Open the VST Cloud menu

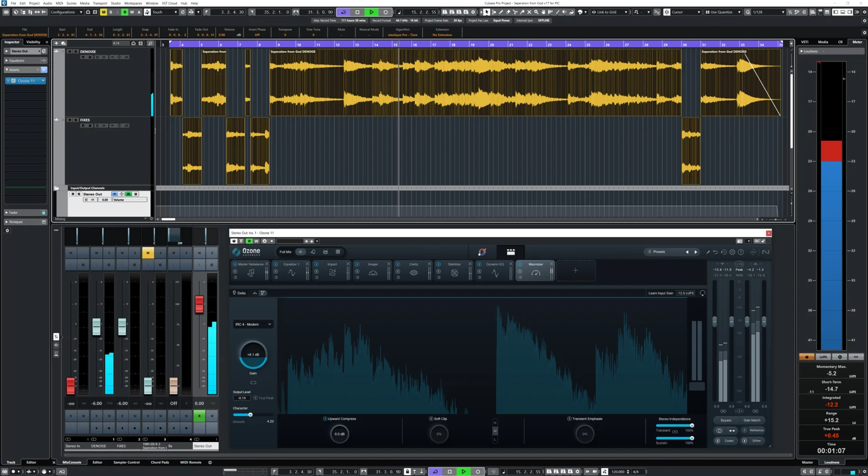(x=169, y=3)
